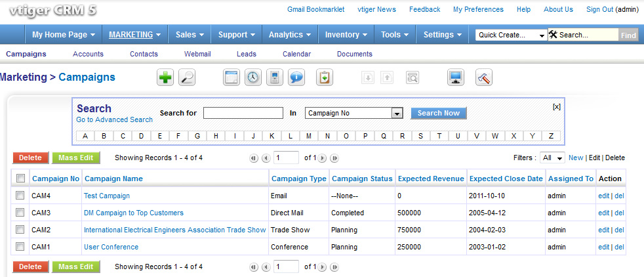
Task: Open the chat speech bubble icon
Action: 296,77
